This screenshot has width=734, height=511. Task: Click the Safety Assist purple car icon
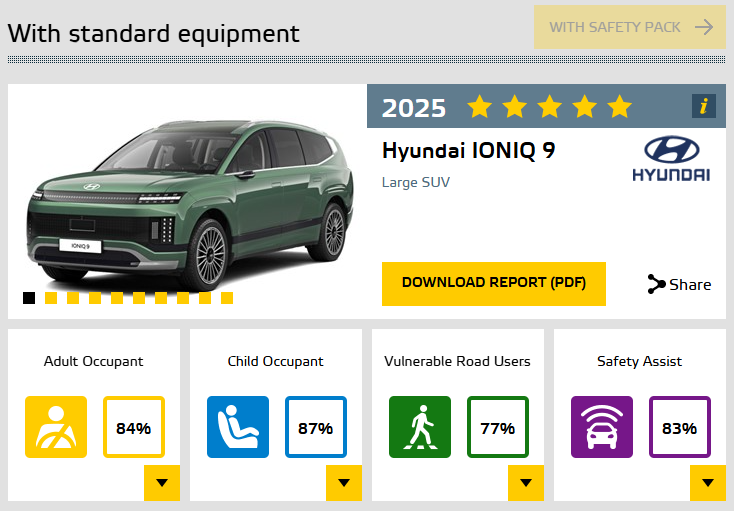(x=602, y=428)
